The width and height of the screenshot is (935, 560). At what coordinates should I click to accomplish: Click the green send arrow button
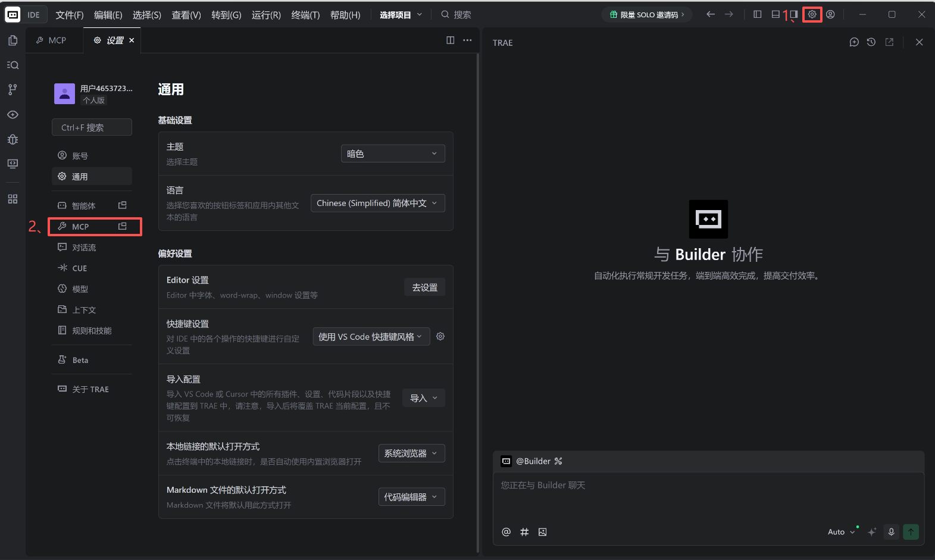(x=911, y=532)
